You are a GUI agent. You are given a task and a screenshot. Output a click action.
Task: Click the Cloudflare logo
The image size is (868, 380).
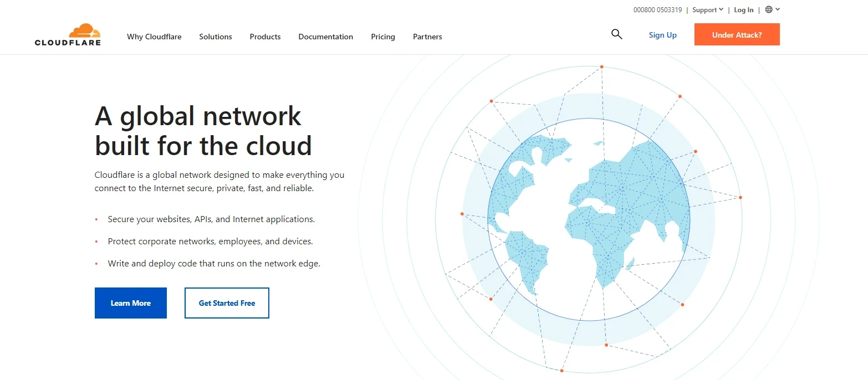point(68,34)
